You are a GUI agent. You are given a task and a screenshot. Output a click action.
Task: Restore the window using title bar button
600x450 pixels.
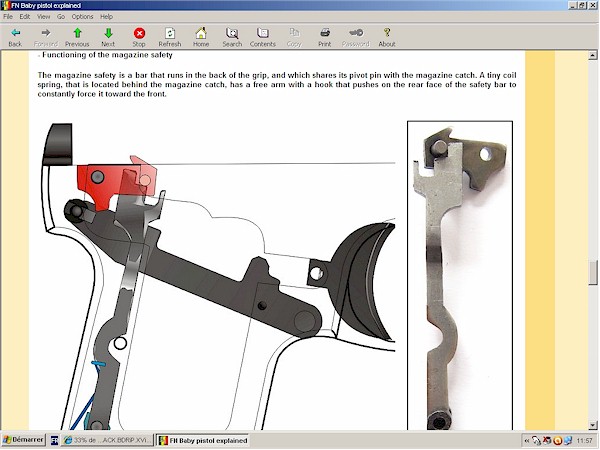point(582,5)
